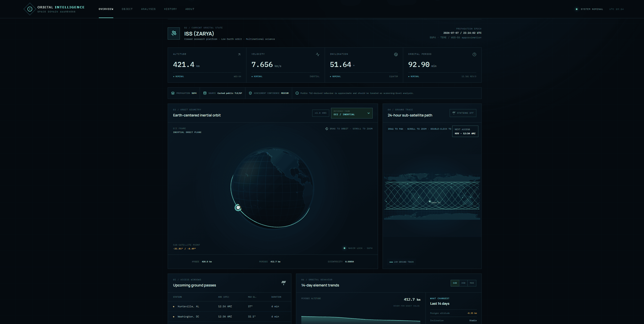644x324 pixels.
Task: Click the Duration column header
Action: coord(276,297)
